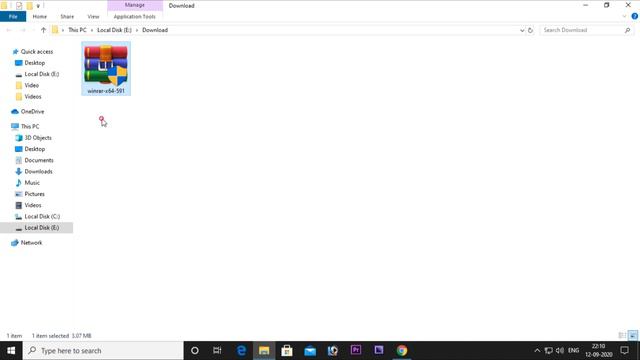Open Local Disk (C:) in sidebar
Screen dimensions: 640x360
point(42,216)
